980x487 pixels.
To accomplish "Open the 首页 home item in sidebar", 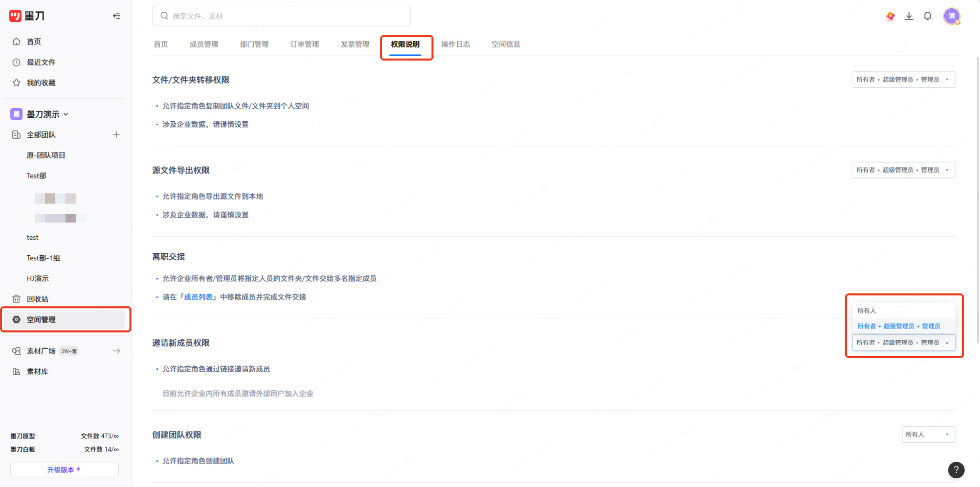I will point(34,41).
